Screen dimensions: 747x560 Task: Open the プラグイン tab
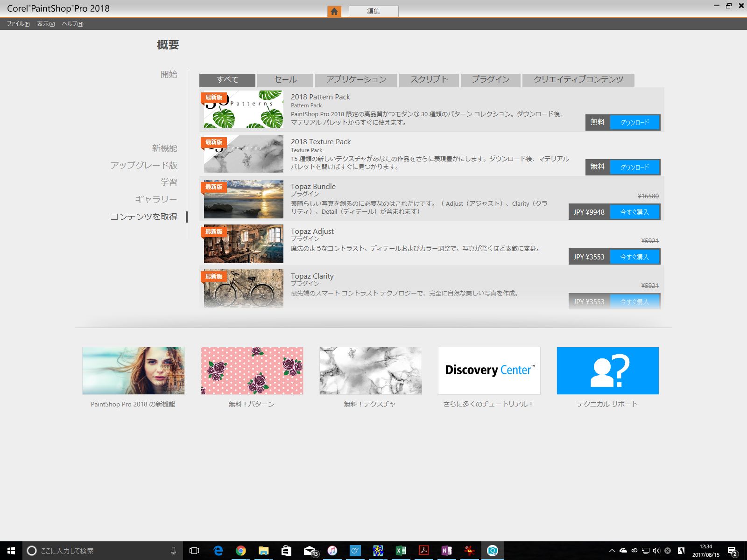(x=491, y=80)
